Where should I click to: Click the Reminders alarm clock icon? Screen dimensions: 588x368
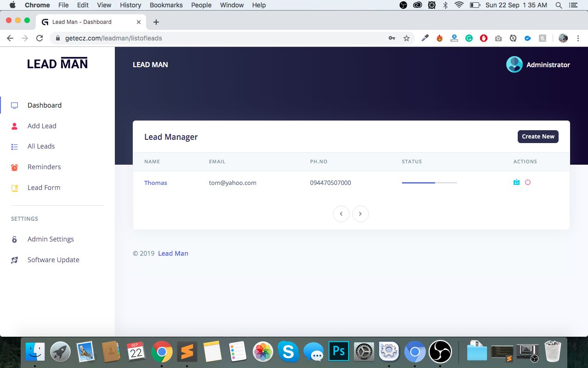tap(14, 167)
